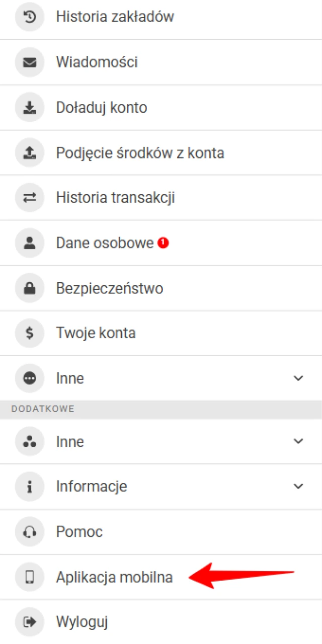Screen dimensions: 322x644
Task: Click the envelope icon next to Wiadomości
Action: tap(29, 62)
